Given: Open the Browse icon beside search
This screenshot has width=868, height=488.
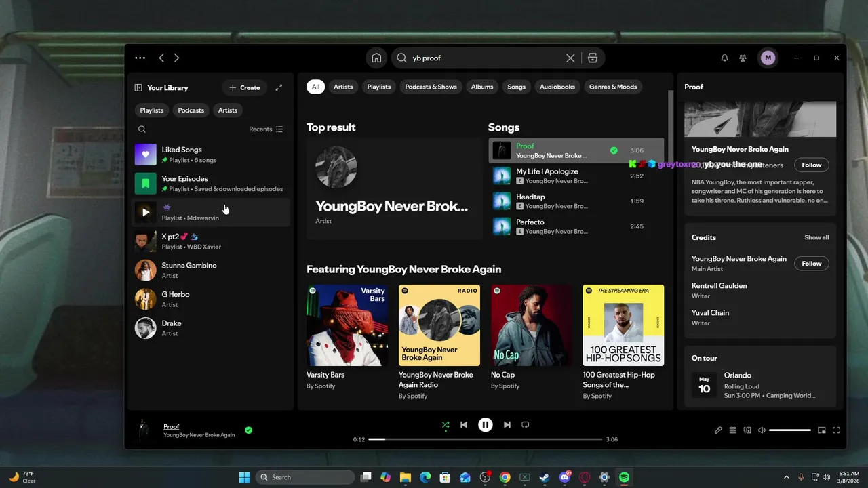Looking at the screenshot, I should (593, 58).
